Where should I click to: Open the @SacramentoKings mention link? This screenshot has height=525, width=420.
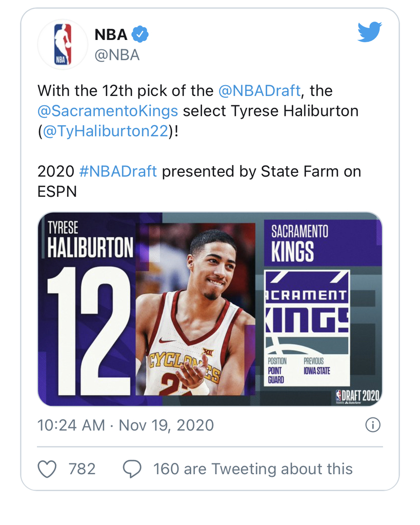(108, 111)
